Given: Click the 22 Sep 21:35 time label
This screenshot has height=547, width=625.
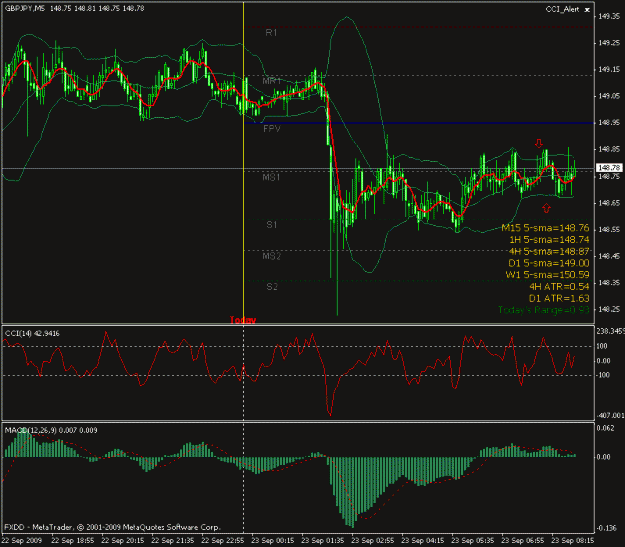Looking at the screenshot, I should coord(173,541).
